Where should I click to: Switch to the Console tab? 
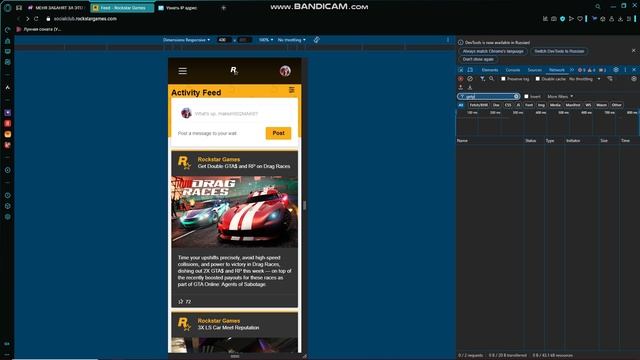tap(513, 70)
